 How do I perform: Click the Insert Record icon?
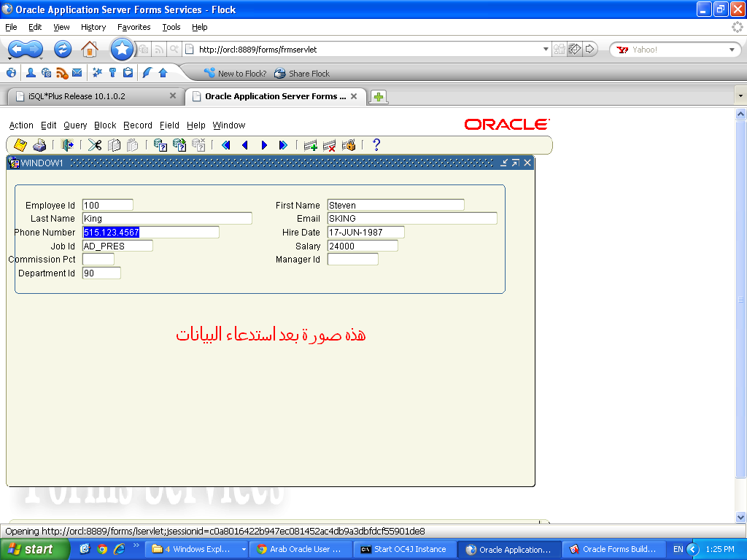311,145
